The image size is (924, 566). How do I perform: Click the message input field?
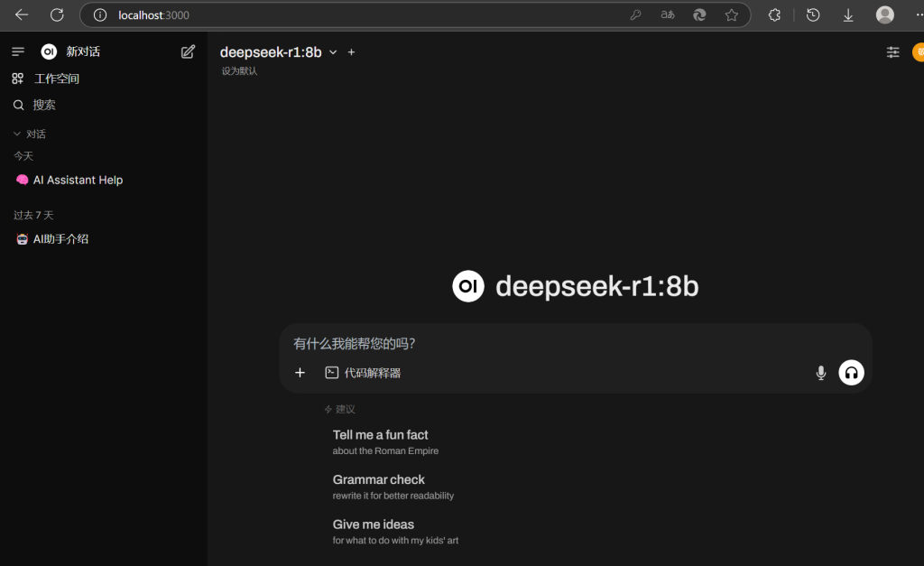click(x=496, y=344)
